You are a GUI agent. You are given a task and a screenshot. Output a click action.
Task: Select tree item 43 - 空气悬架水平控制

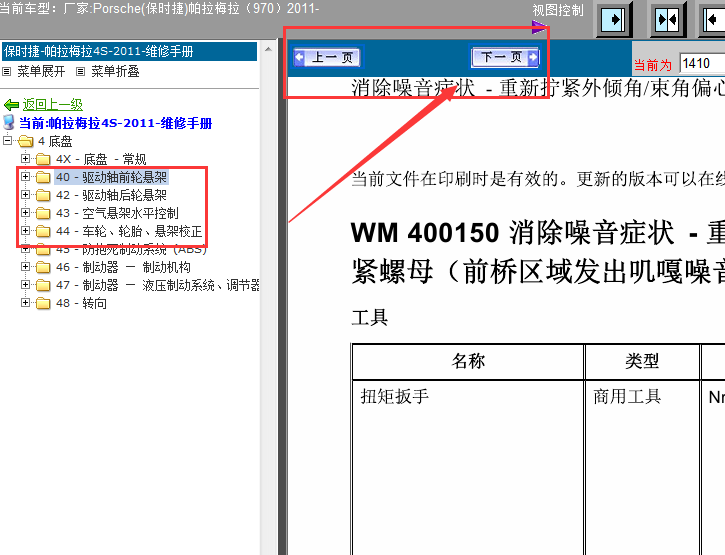tap(117, 213)
